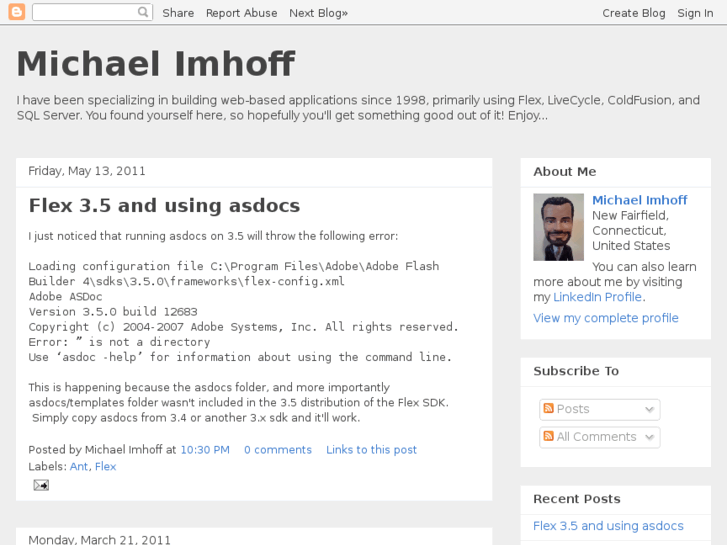Go to Next Blog
The image size is (727, 545).
pos(318,13)
